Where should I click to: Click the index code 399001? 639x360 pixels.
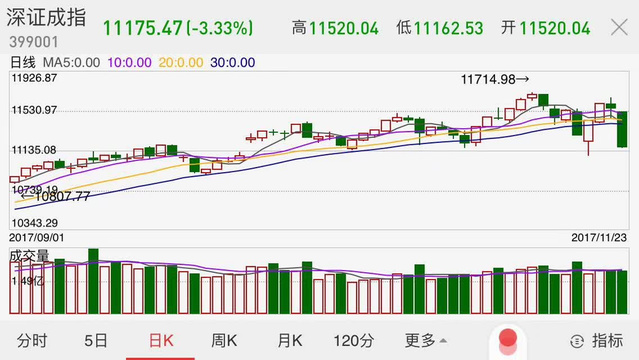pos(33,42)
